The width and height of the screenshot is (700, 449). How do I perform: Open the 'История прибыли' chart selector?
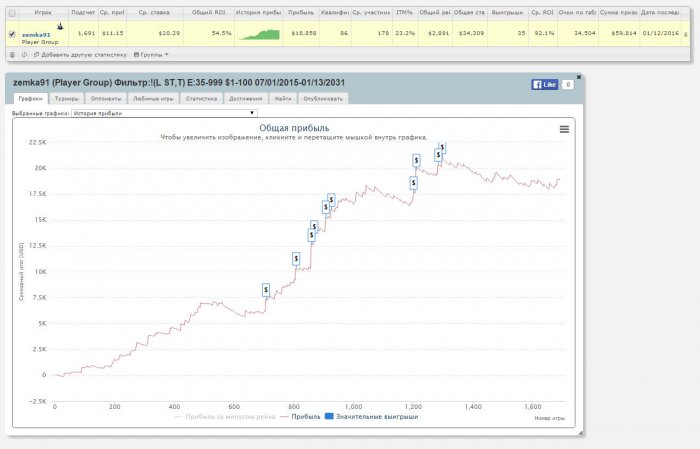coord(164,113)
